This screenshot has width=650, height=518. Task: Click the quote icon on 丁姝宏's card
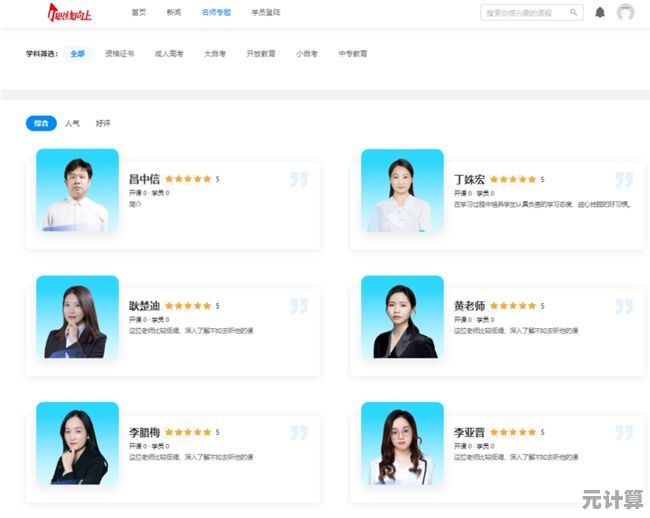[624, 180]
